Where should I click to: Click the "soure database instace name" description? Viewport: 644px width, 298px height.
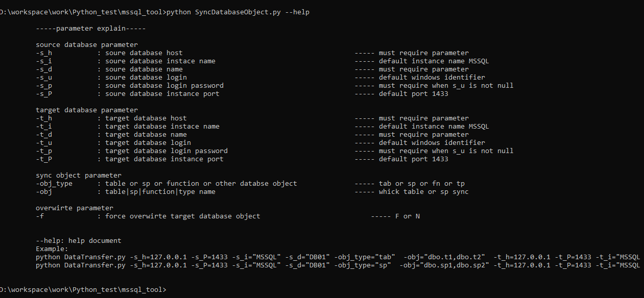coord(160,61)
